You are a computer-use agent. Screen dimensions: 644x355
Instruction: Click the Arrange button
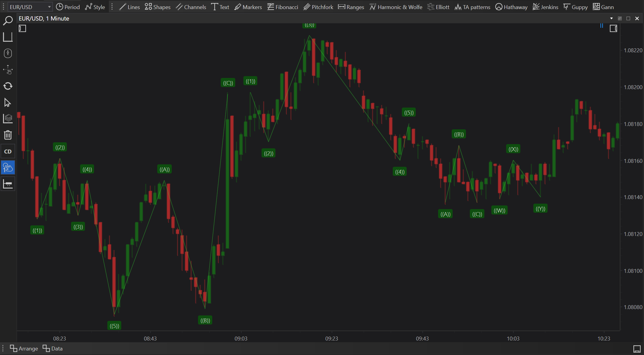[24, 348]
